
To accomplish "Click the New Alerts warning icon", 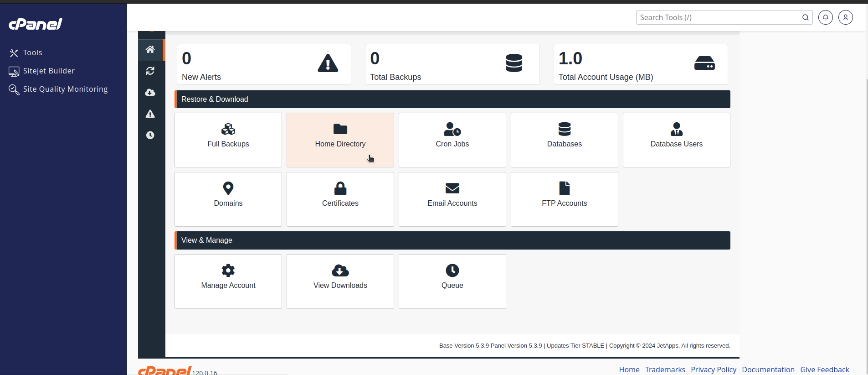I will [328, 63].
